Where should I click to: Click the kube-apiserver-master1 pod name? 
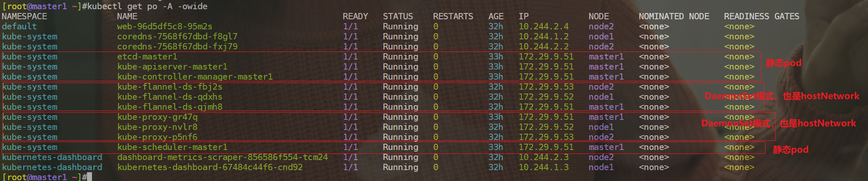click(172, 67)
